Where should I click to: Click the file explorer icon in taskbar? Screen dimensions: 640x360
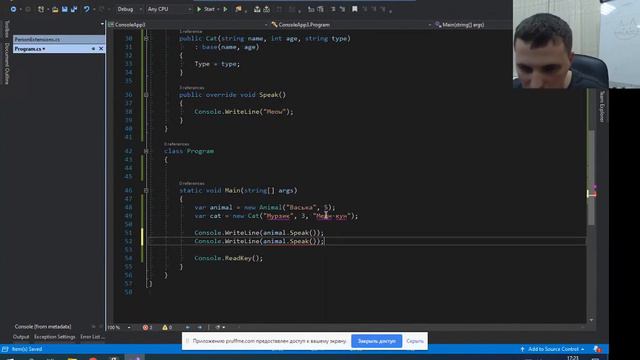pyautogui.click(x=72, y=358)
